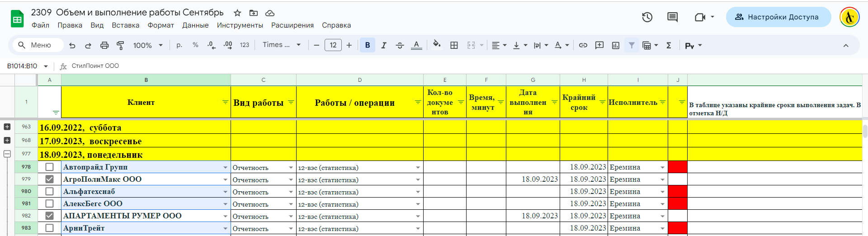Tick the checkbox for АрниТрейт row
The height and width of the screenshot is (236, 868).
[50, 228]
